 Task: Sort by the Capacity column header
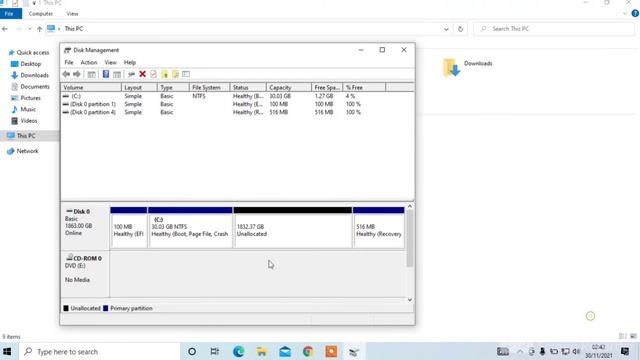pos(289,87)
